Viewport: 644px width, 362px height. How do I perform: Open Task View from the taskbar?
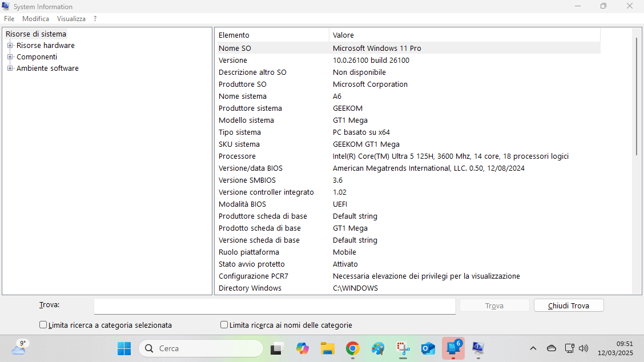pos(277,348)
